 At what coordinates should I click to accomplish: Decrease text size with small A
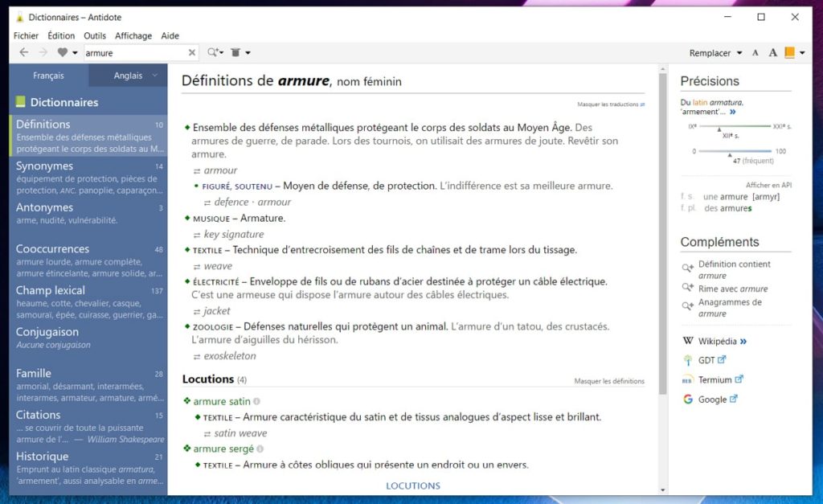[x=755, y=53]
